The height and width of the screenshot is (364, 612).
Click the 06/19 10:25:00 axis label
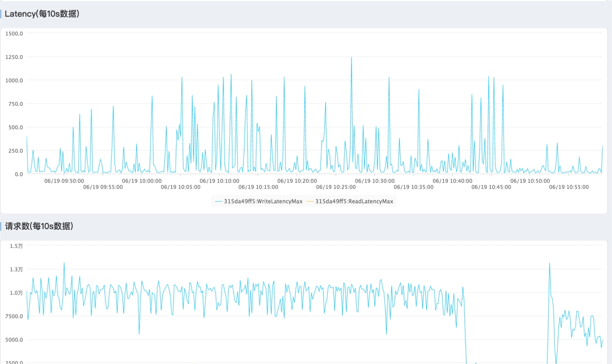pyautogui.click(x=336, y=187)
